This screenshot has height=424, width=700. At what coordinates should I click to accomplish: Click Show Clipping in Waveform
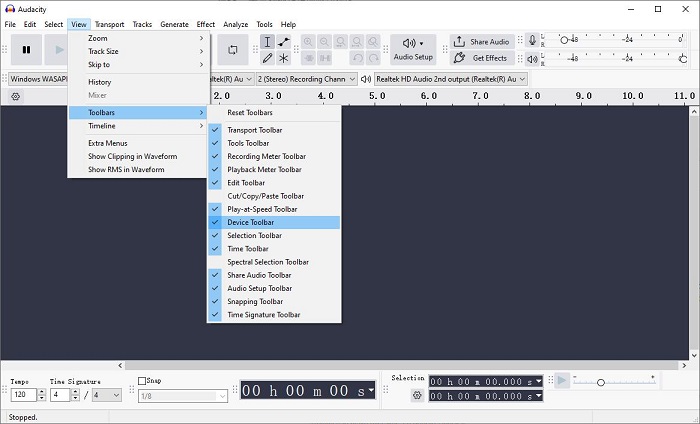[138, 156]
